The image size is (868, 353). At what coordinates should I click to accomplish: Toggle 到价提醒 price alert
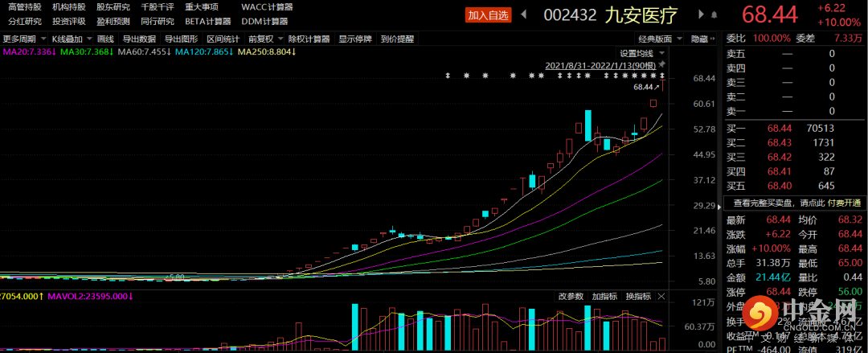click(397, 39)
